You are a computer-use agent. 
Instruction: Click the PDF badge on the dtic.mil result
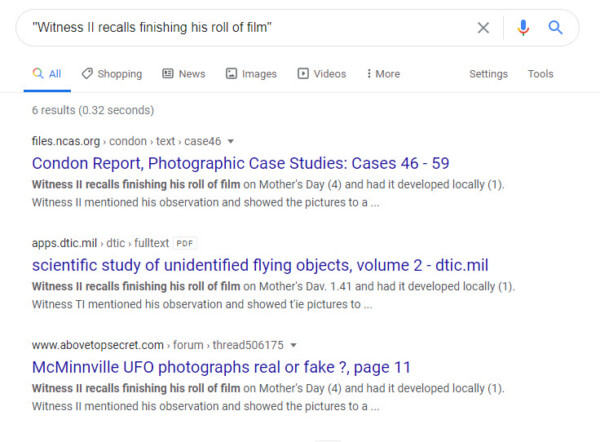[x=185, y=243]
